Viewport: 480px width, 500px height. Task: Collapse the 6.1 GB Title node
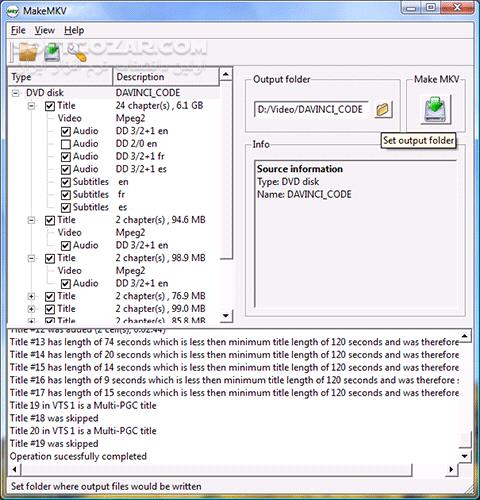coord(31,106)
